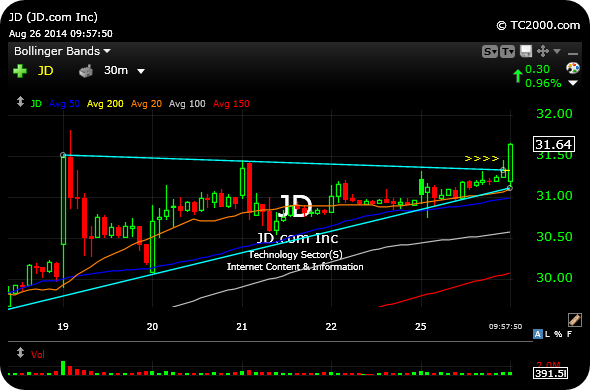Toggle logarithmic scale L button

547,334
